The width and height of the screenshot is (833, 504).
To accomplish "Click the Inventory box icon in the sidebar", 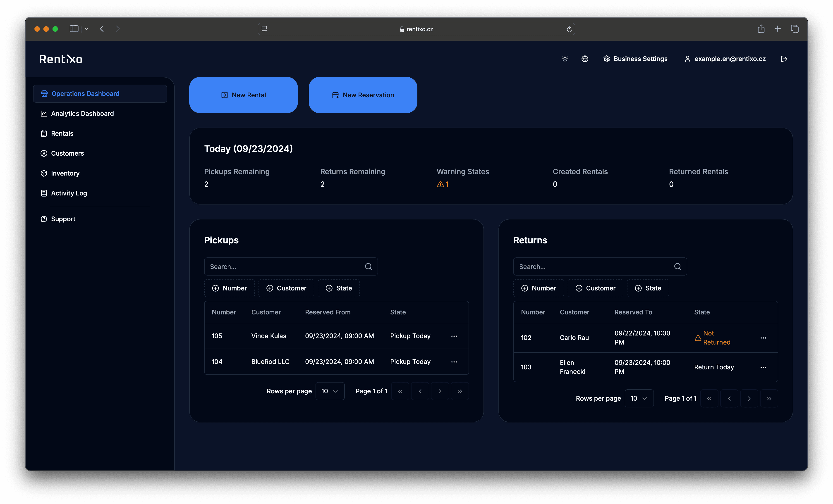I will 44,173.
